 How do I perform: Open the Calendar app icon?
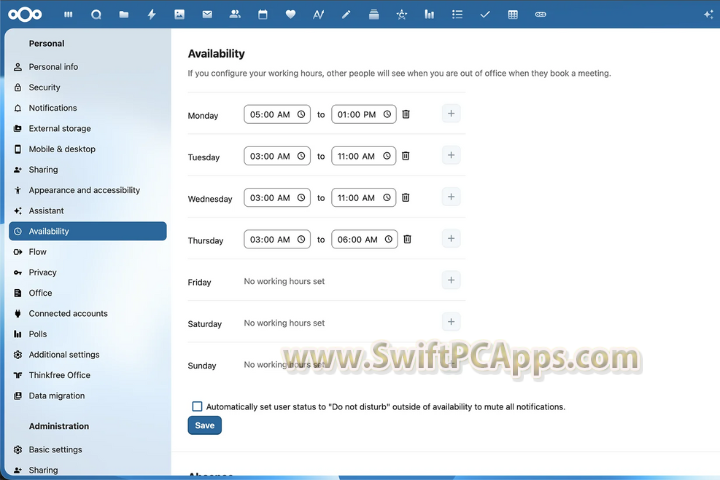263,15
